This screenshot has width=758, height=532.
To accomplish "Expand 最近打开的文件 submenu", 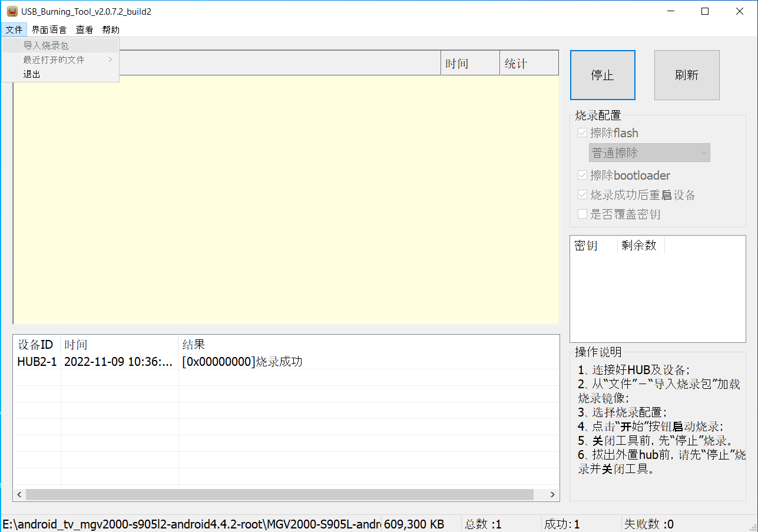I will [x=61, y=60].
